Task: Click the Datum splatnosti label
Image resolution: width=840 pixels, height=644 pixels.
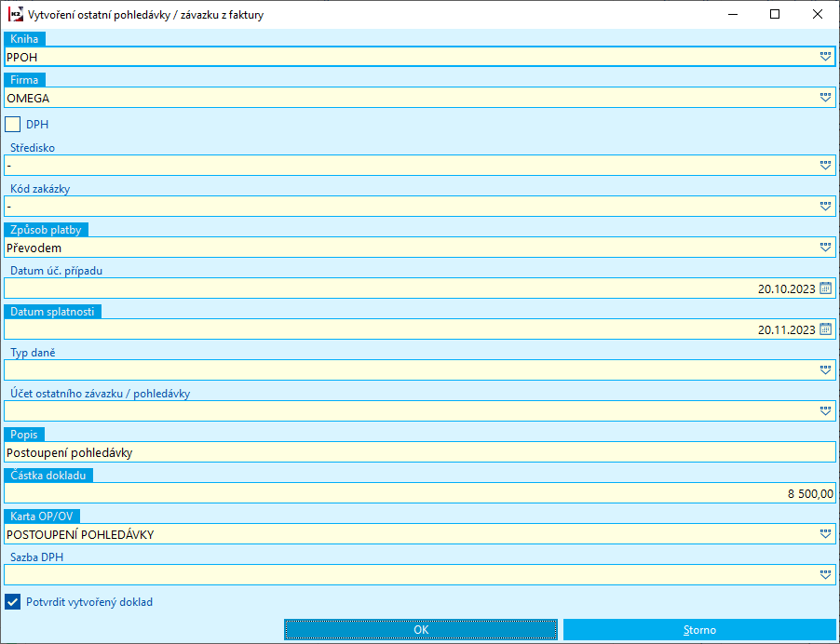Action: tap(52, 312)
